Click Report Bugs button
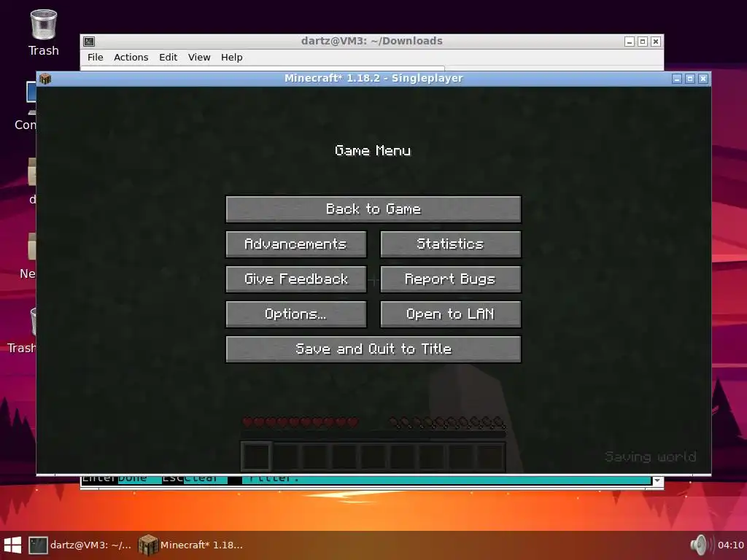747x560 pixels. [451, 279]
